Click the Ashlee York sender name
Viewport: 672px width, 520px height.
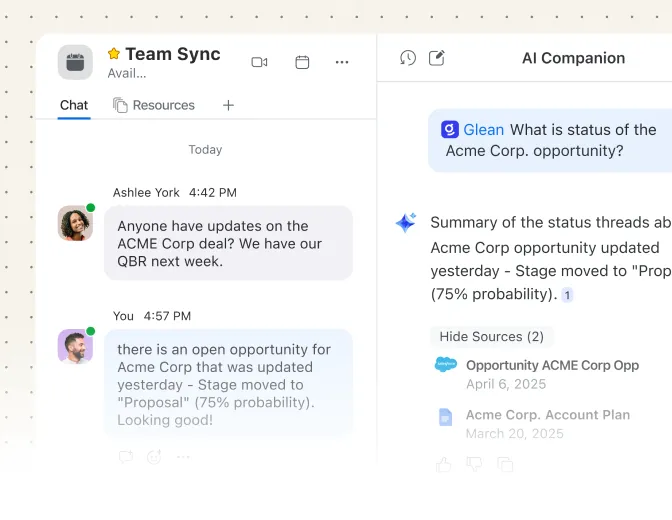tap(146, 192)
